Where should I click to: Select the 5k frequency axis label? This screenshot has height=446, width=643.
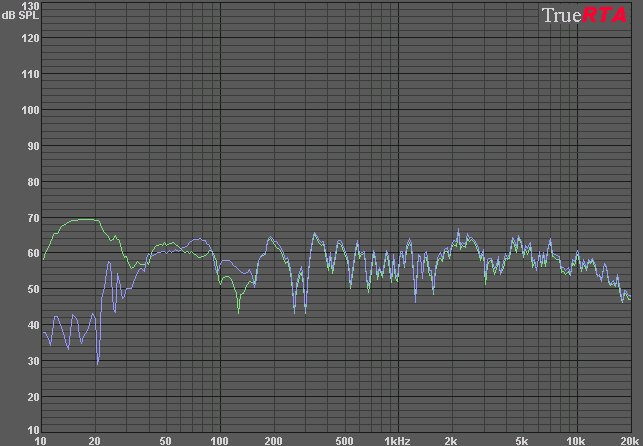coord(522,440)
